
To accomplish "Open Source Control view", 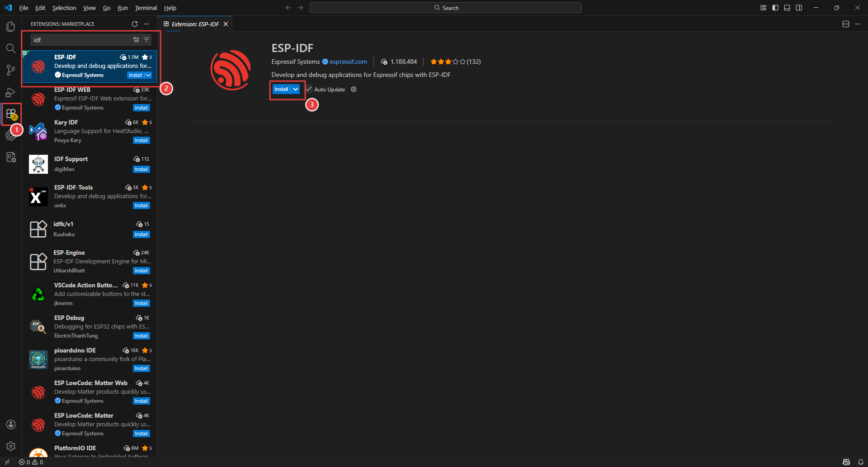I will click(11, 70).
